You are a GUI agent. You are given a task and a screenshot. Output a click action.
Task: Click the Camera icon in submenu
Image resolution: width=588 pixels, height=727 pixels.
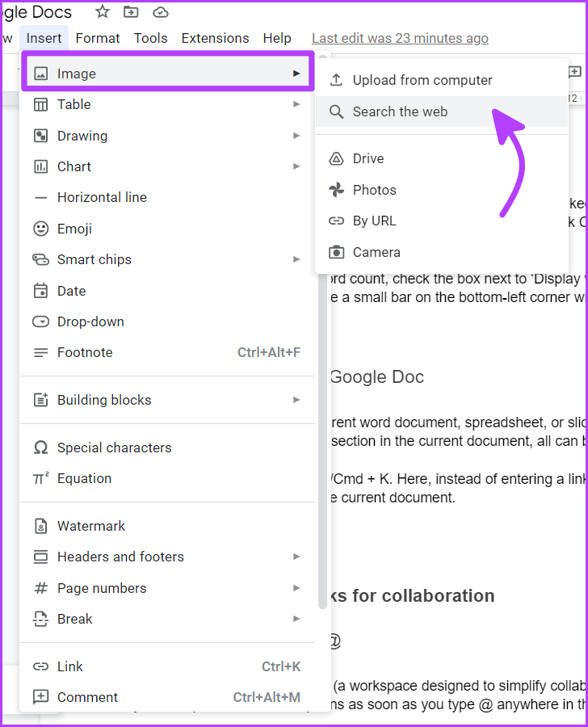[x=336, y=252]
